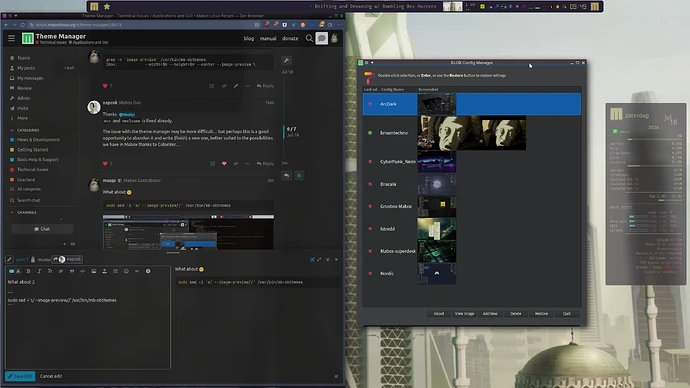Open the donate link in forum header
Screen dimensions: 690x388
pos(290,38)
